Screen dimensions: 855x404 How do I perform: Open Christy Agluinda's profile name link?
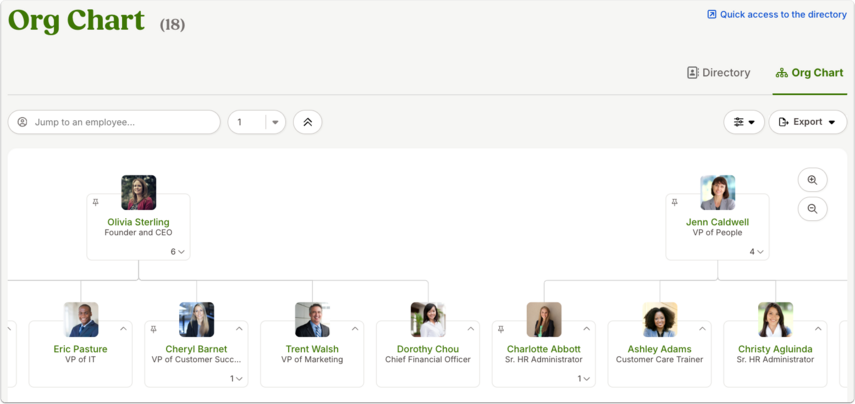coord(775,349)
